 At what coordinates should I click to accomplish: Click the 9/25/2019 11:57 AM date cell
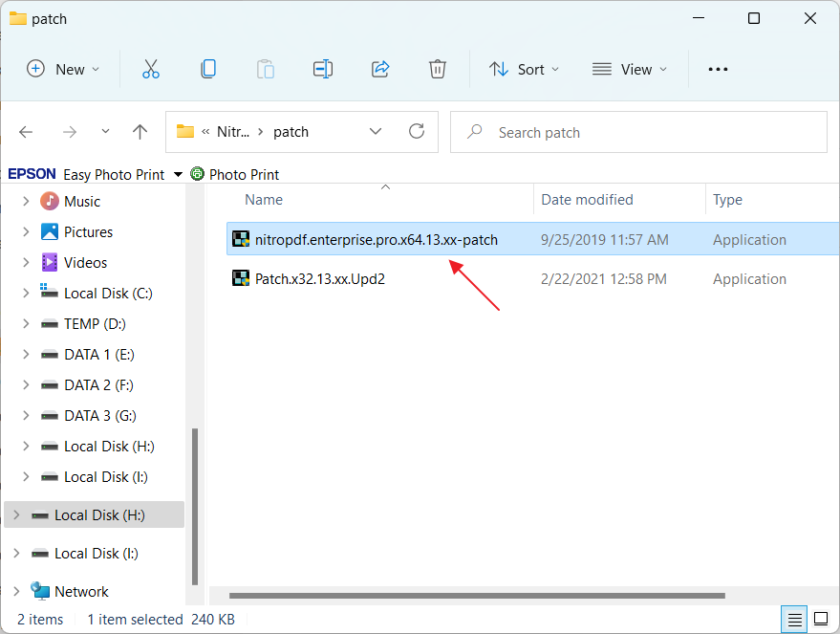[x=604, y=240]
